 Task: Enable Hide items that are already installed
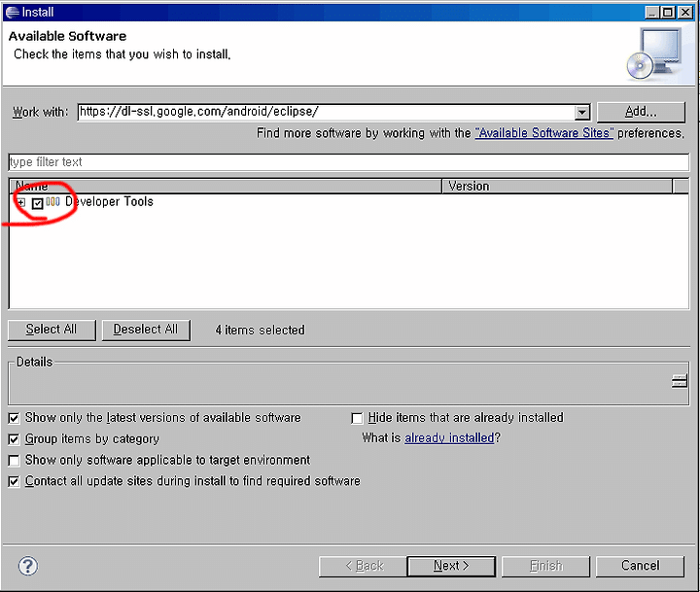tap(357, 418)
